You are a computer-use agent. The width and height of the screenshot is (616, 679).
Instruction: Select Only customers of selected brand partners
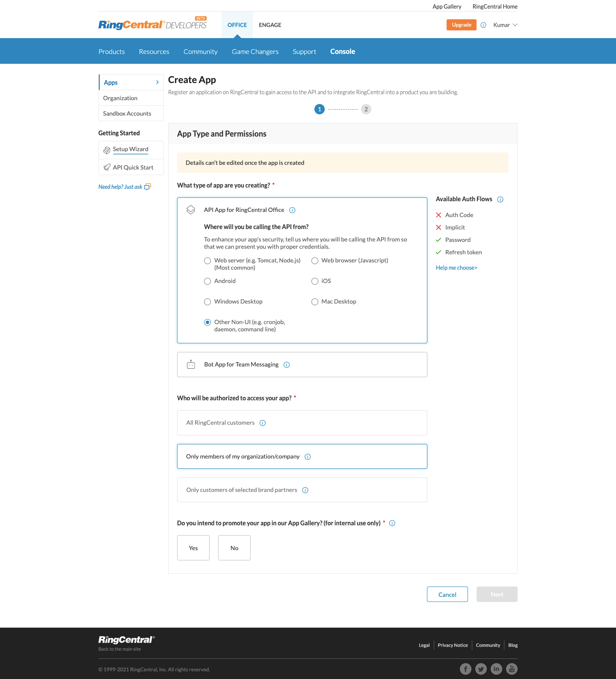pyautogui.click(x=302, y=490)
